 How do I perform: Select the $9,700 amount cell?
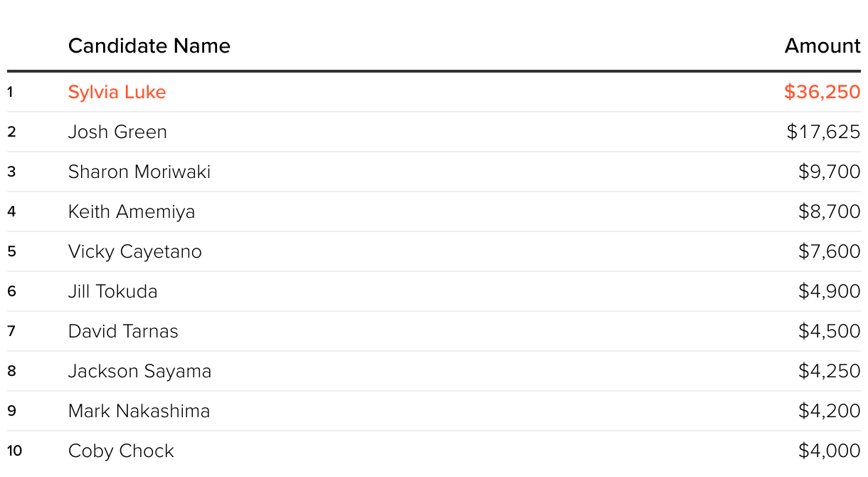pyautogui.click(x=829, y=172)
